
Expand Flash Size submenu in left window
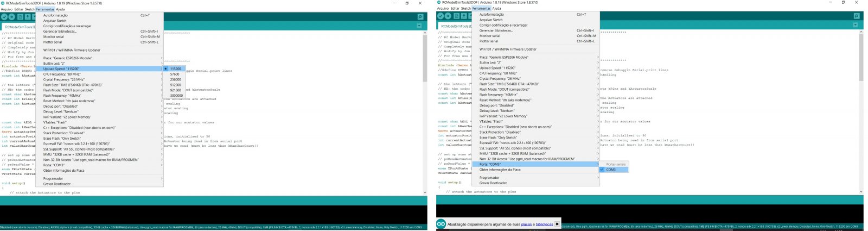pyautogui.click(x=99, y=85)
